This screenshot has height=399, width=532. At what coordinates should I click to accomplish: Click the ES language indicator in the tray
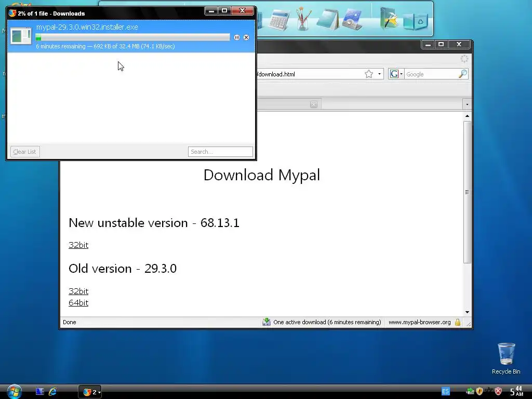click(x=445, y=391)
